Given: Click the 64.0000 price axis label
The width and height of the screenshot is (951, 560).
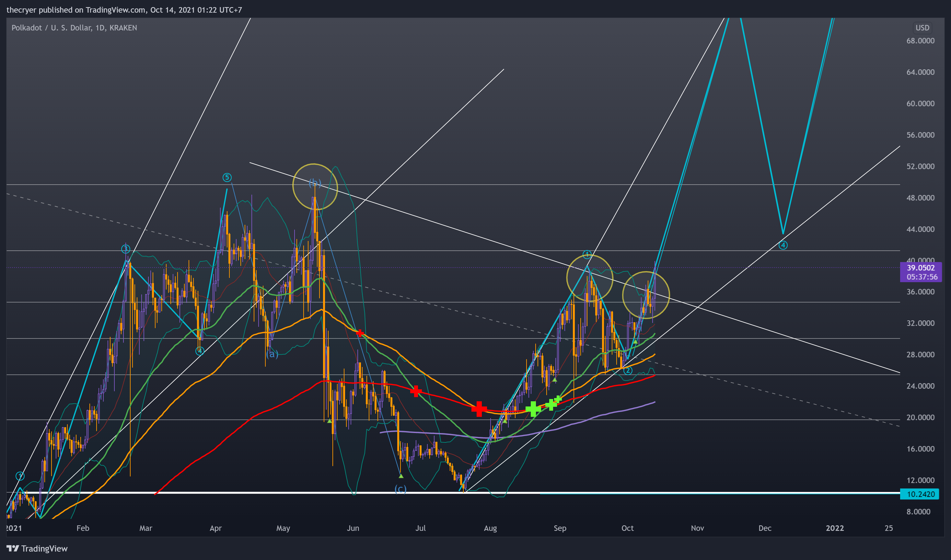Looking at the screenshot, I should coord(920,72).
